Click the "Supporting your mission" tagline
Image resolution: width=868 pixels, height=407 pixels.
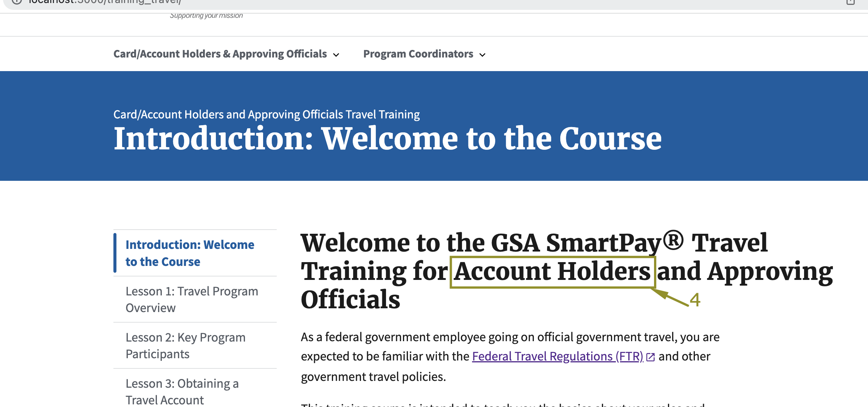(206, 16)
